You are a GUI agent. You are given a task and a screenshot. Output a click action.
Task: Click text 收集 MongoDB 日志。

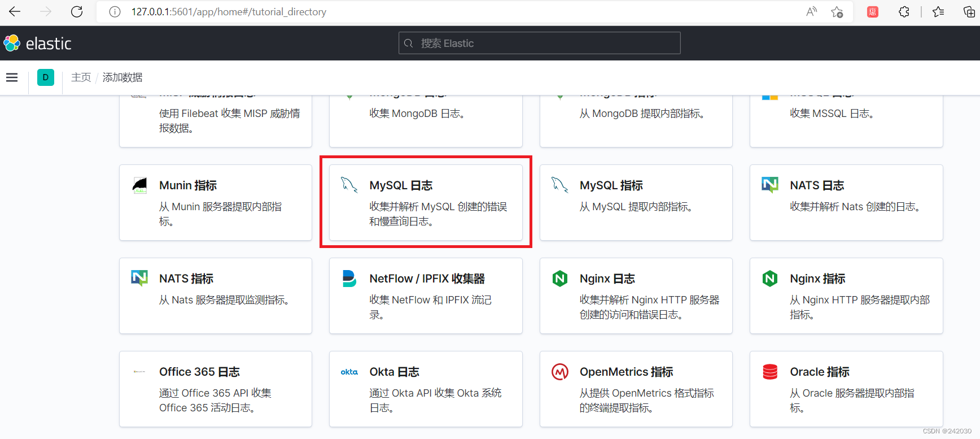coord(418,114)
